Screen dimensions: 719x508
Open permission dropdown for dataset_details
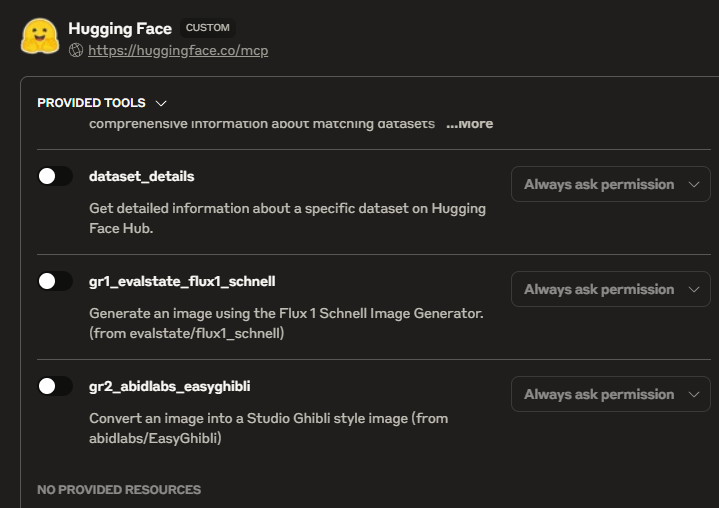(x=610, y=184)
